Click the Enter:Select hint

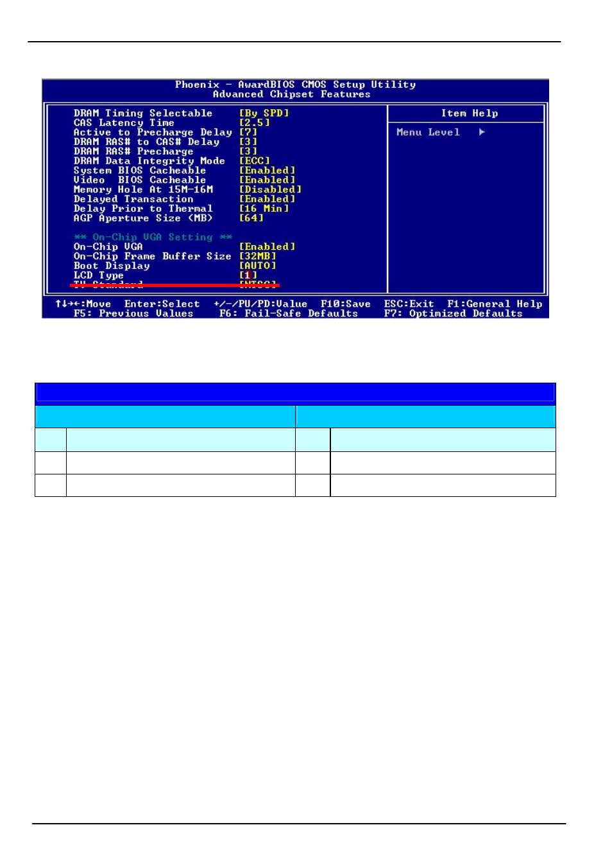coord(162,304)
